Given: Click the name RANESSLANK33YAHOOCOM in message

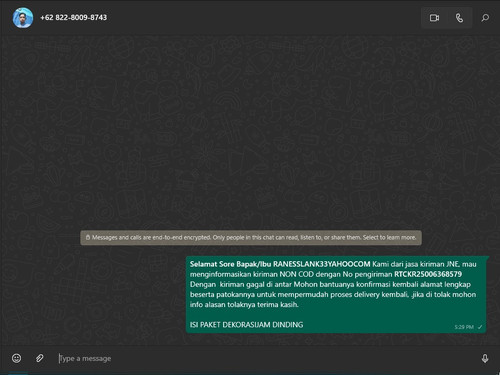Looking at the screenshot, I should (322, 264).
